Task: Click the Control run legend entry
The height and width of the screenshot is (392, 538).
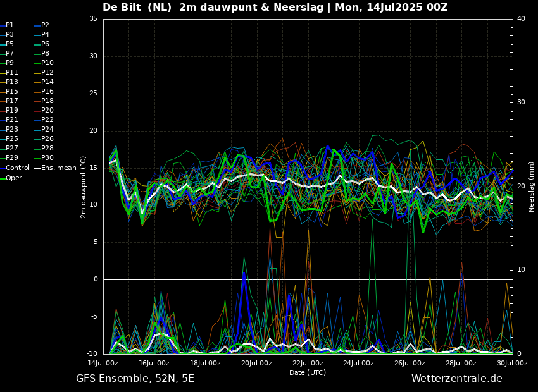Action: (15, 168)
